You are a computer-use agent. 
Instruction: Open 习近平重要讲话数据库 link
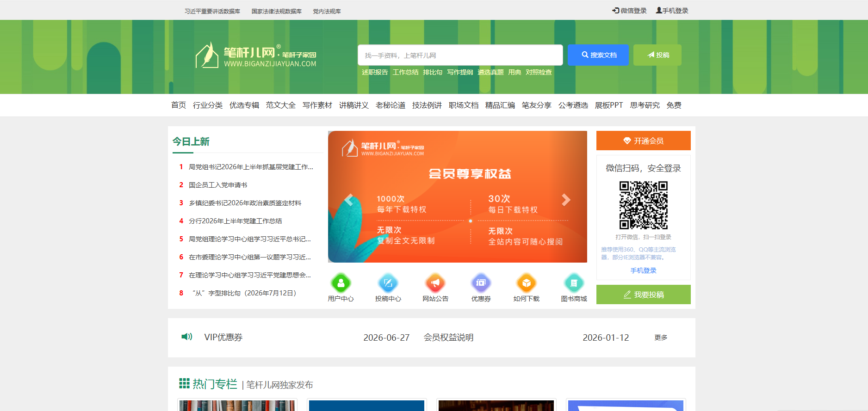pos(212,11)
